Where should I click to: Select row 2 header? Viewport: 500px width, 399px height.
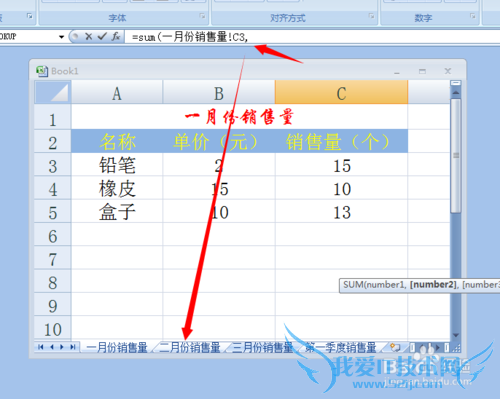pos(53,141)
